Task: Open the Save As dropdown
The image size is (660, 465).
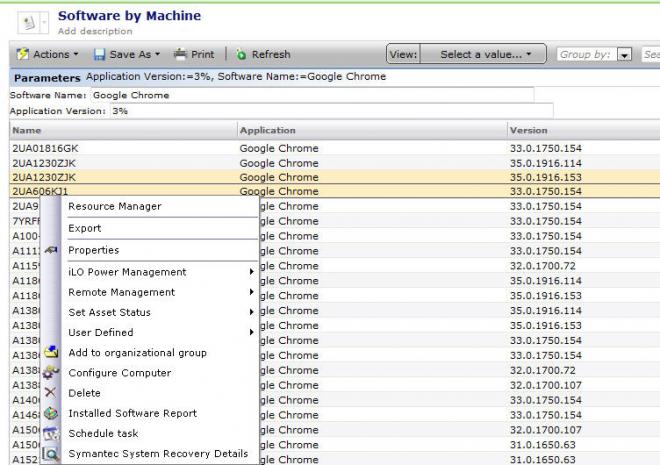Action: pos(127,54)
